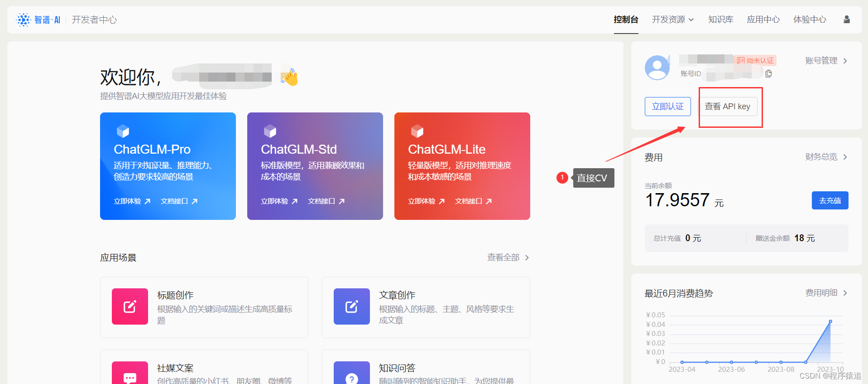Click the 开发者中心 header text
868x384 pixels.
point(94,19)
